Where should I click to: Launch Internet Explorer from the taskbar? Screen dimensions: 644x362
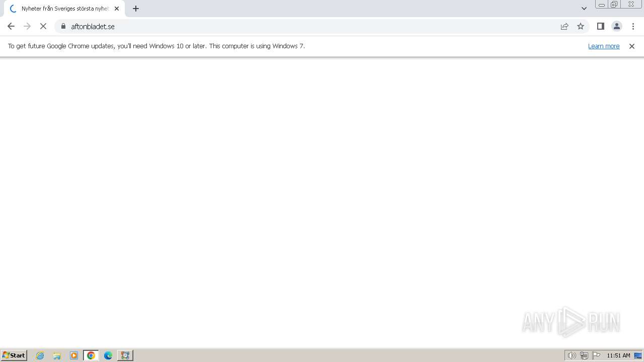[x=40, y=355]
